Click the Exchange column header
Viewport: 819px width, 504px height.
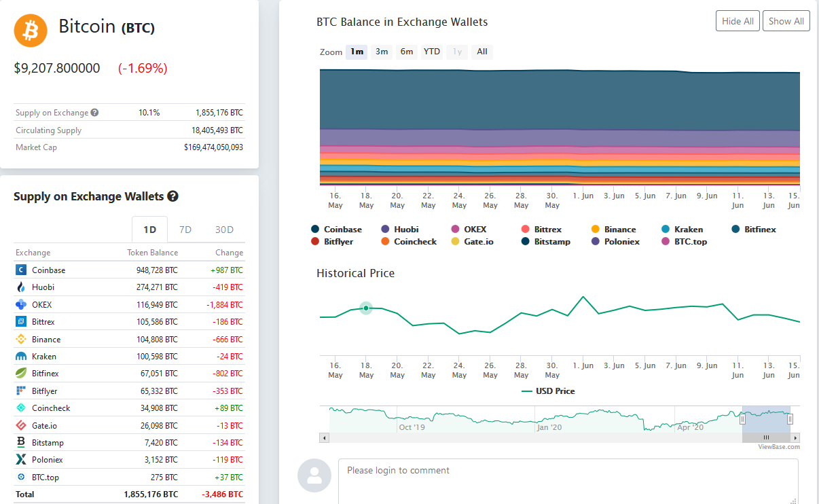coord(33,253)
